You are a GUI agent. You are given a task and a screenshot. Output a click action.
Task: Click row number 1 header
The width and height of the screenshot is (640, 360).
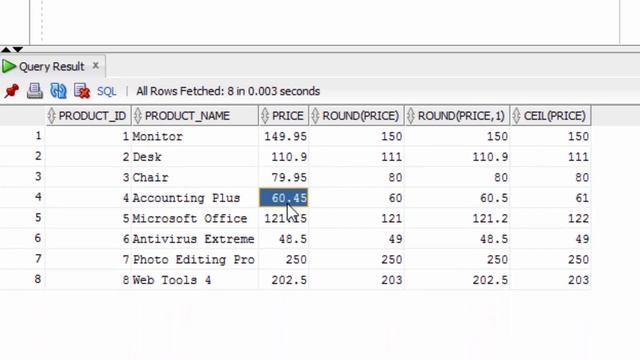23,136
